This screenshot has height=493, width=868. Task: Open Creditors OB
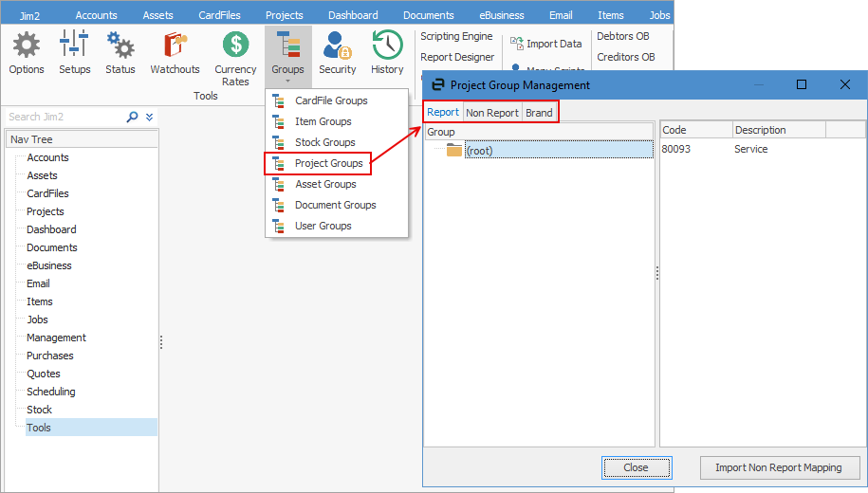point(625,57)
